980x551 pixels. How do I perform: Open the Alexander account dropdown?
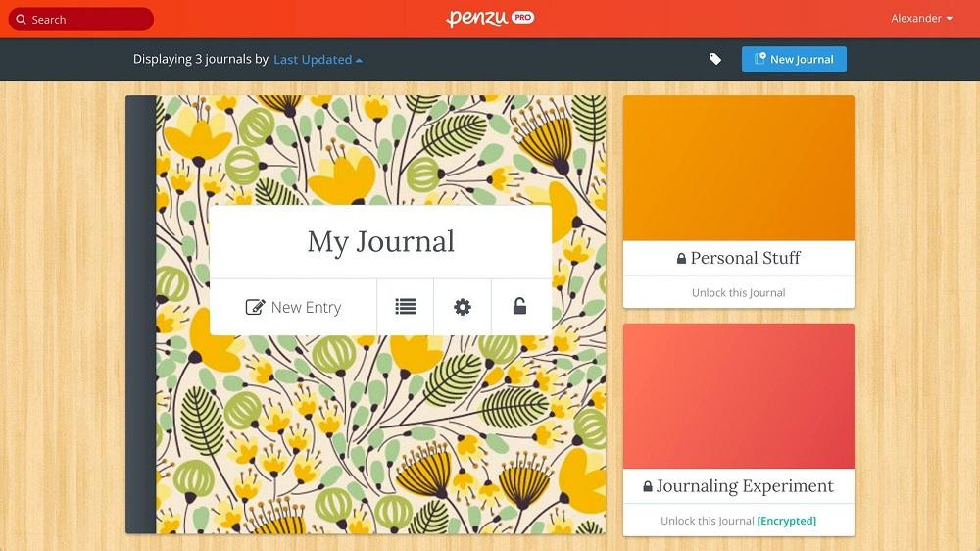pos(921,19)
